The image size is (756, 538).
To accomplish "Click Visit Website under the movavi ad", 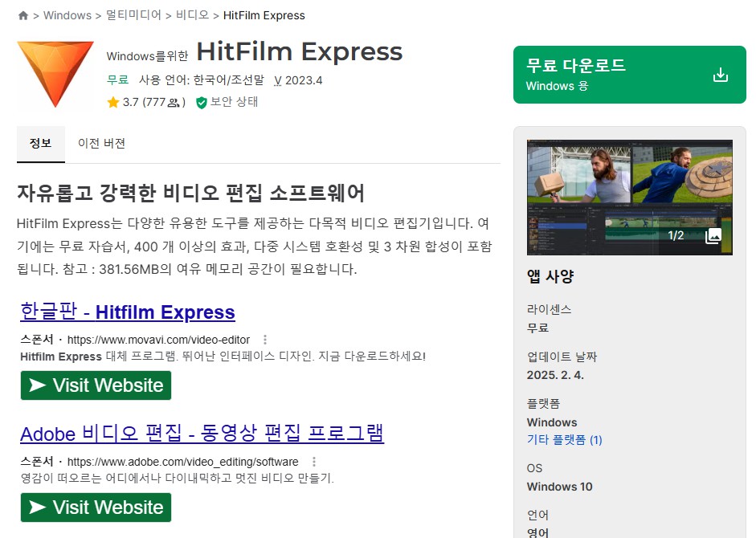I will coord(96,385).
